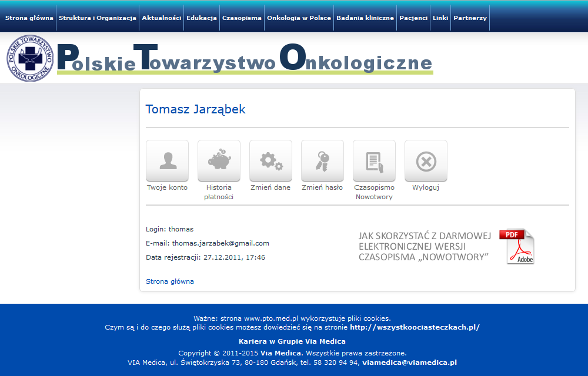This screenshot has width=588, height=376.
Task: Open the Partnerzy menu item
Action: [x=470, y=18]
